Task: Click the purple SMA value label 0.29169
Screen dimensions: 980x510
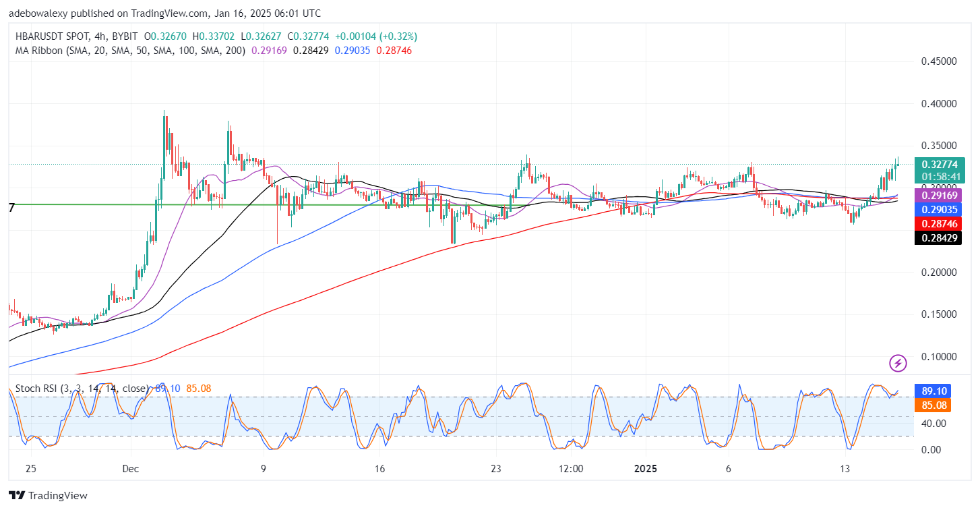Action: point(939,195)
